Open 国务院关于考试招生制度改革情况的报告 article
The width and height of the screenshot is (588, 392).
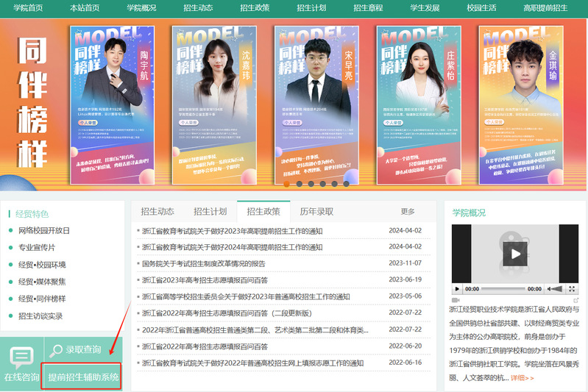pyautogui.click(x=203, y=263)
